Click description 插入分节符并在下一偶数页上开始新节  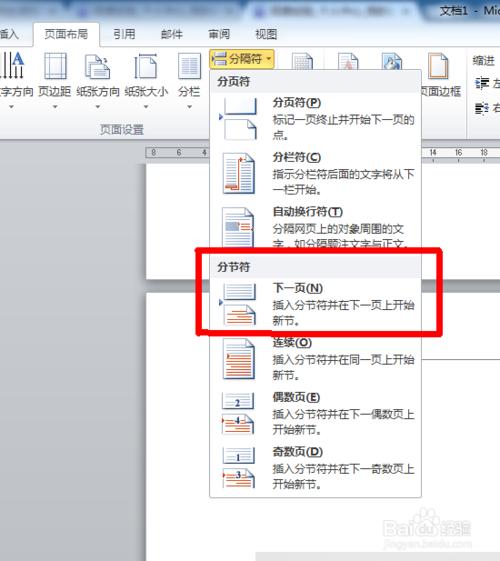click(343, 421)
